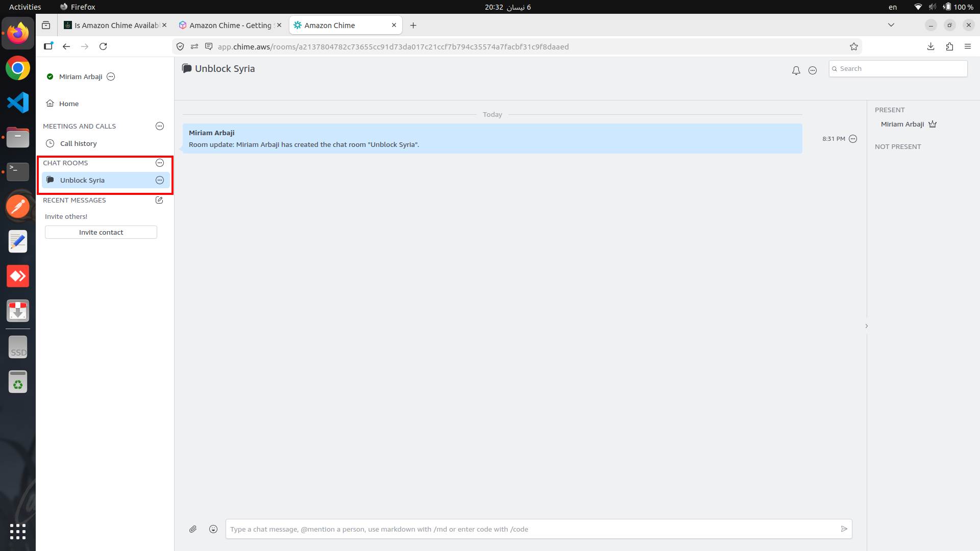Click the notification bell icon
The image size is (980, 551).
tap(796, 70)
